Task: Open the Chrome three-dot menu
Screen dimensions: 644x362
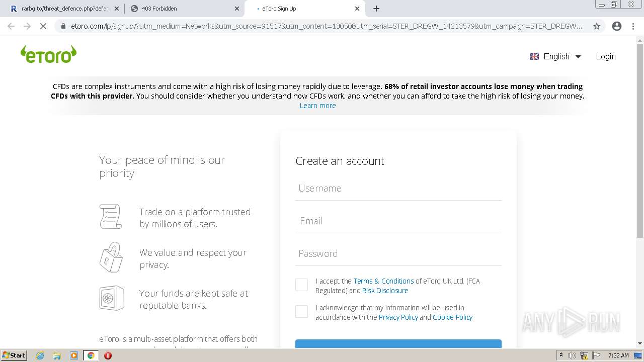Action: [x=633, y=26]
